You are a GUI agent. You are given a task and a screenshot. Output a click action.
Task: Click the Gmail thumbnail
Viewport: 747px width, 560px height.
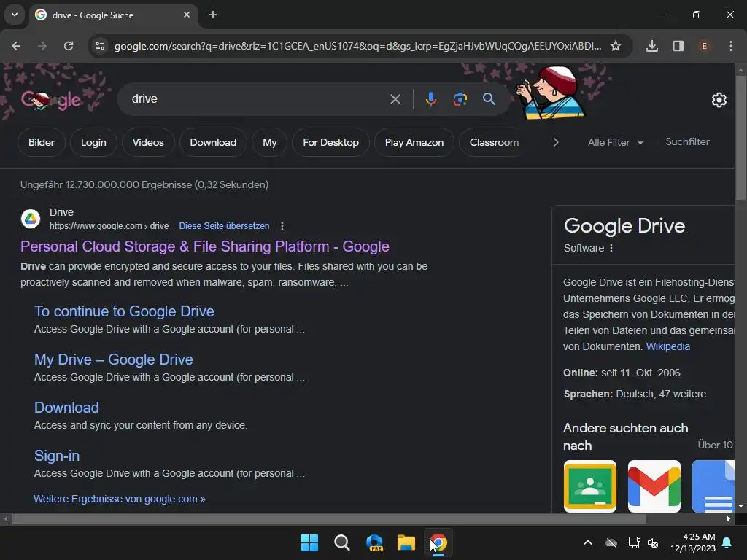click(x=654, y=486)
